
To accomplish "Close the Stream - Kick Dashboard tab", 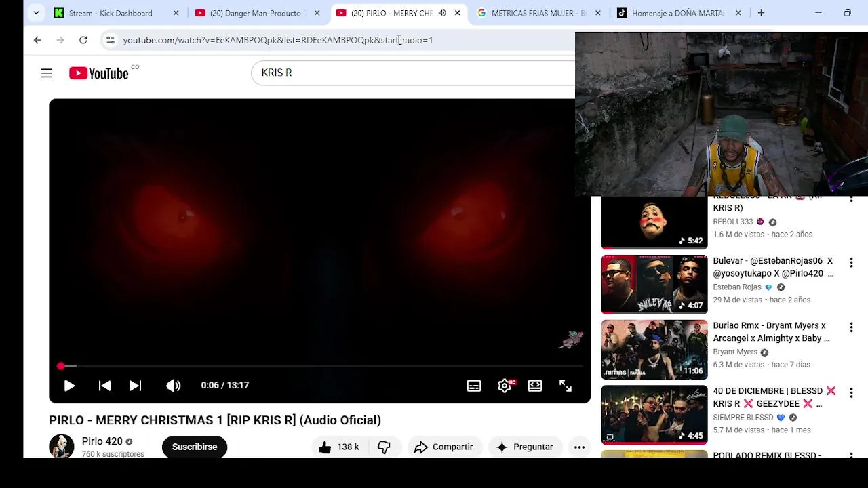I will [176, 13].
